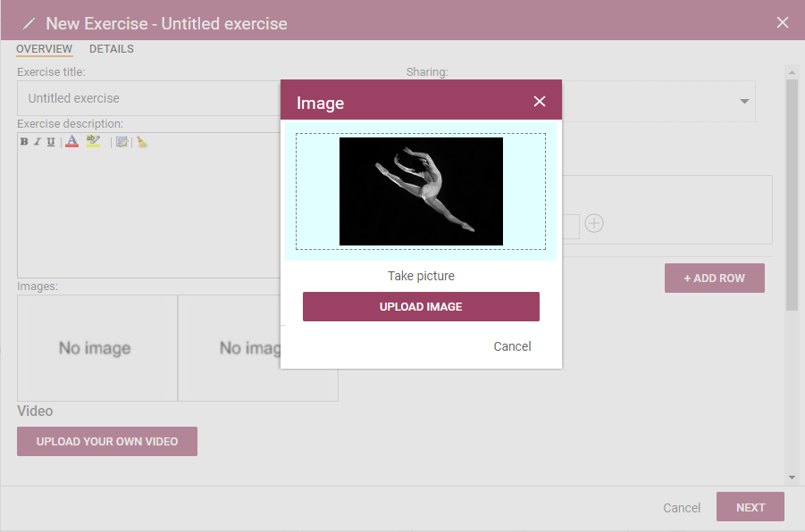The image size is (805, 532).
Task: Select the OVERVIEW tab
Action: [x=44, y=49]
